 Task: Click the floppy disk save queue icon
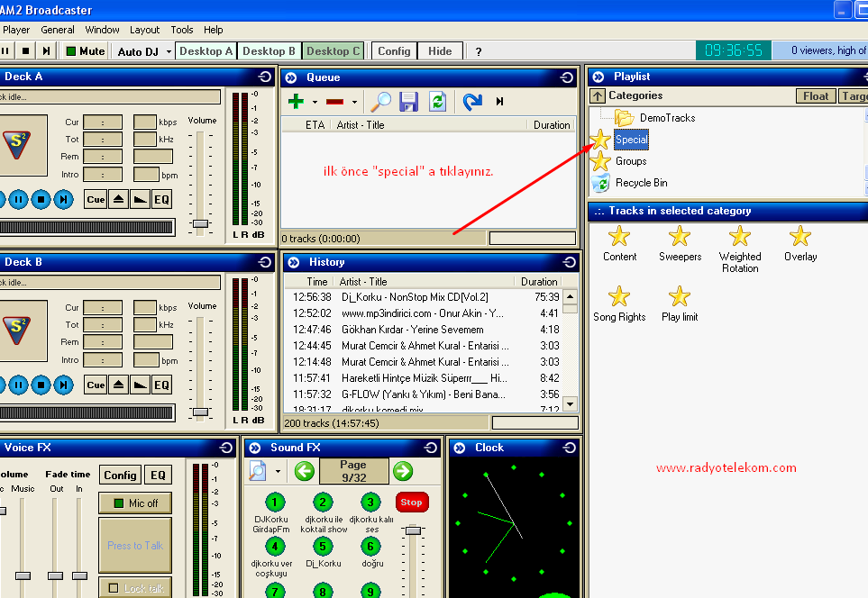(409, 102)
